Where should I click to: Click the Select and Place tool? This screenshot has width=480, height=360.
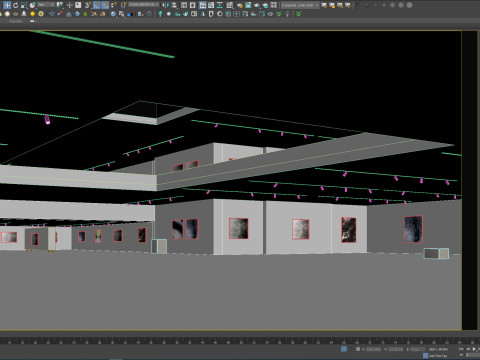pyautogui.click(x=32, y=5)
